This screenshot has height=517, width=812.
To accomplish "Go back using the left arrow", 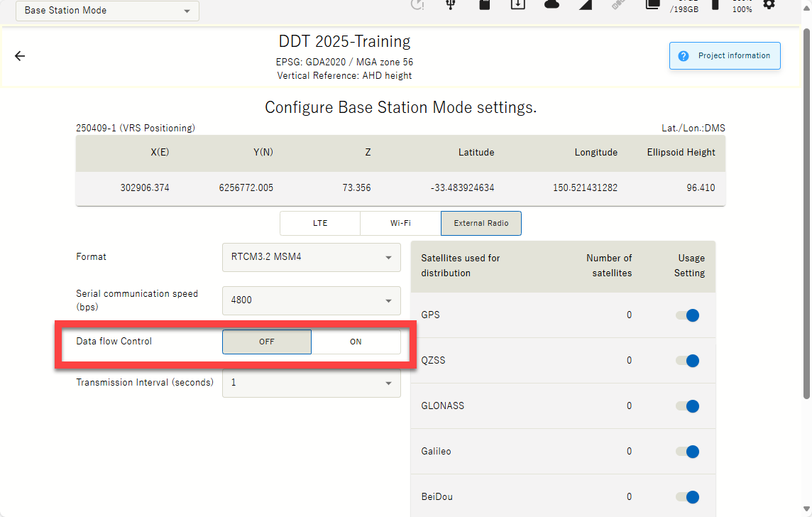I will [x=20, y=56].
